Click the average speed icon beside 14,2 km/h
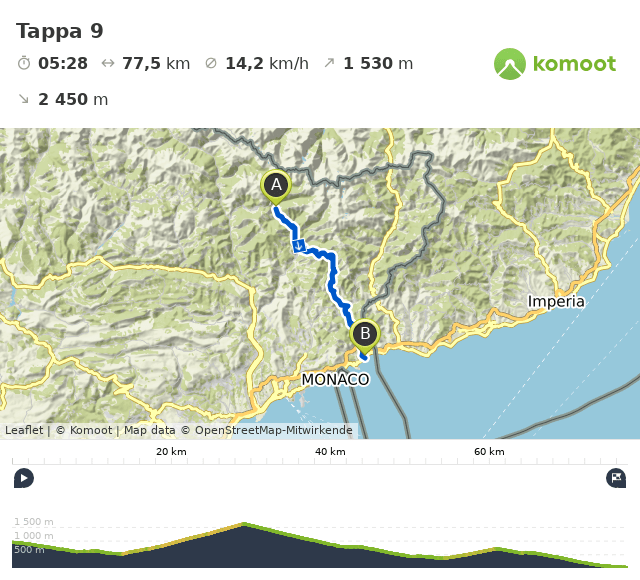640x580 pixels. pos(211,63)
